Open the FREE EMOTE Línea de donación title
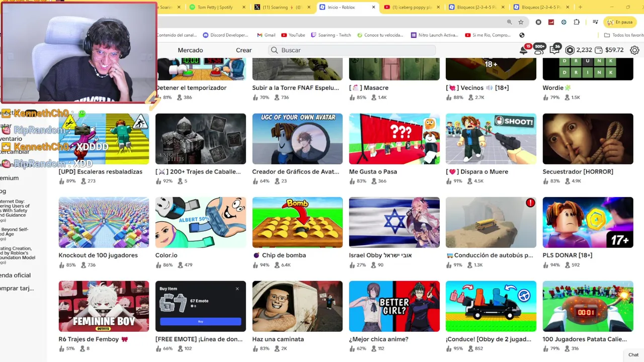The image size is (644, 362). [x=199, y=339]
